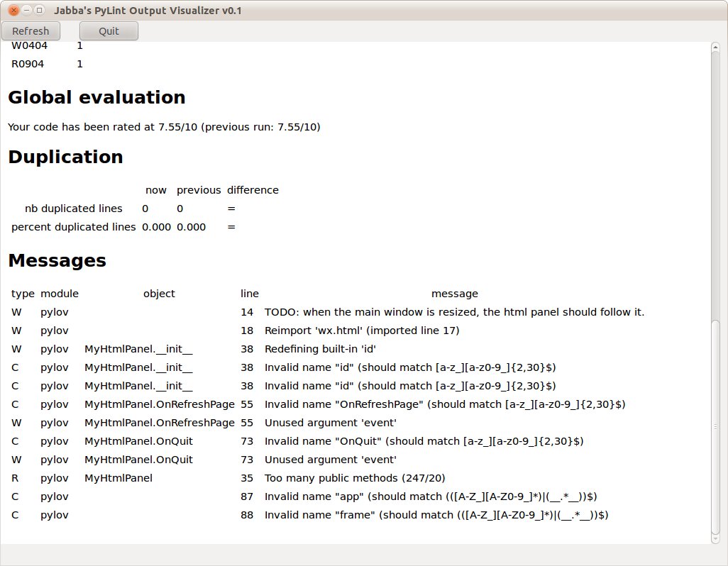Click the code rating 7.55/10 text
This screenshot has height=566, width=728.
point(164,127)
